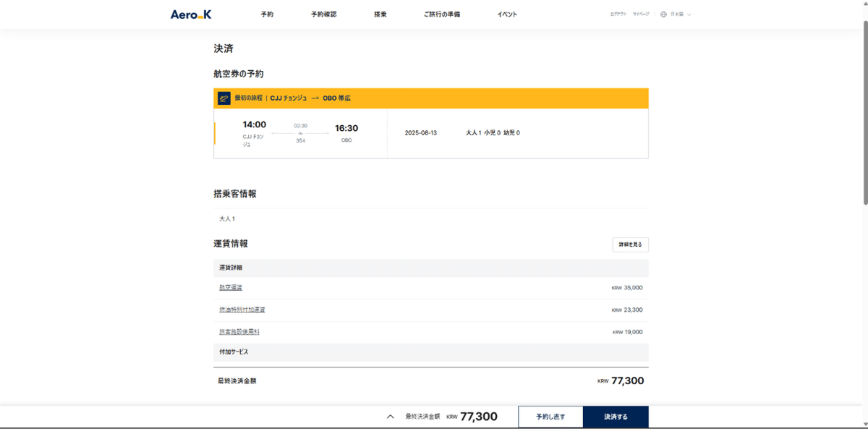Click the flight date 2025-08-13
The height and width of the screenshot is (434, 868).
(x=422, y=133)
